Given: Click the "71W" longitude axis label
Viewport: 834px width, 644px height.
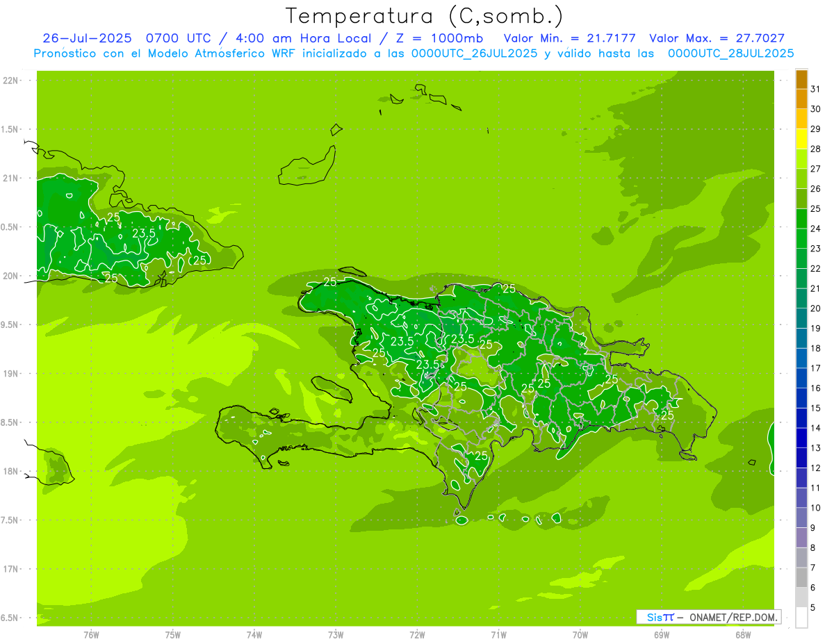Looking at the screenshot, I should (x=498, y=635).
